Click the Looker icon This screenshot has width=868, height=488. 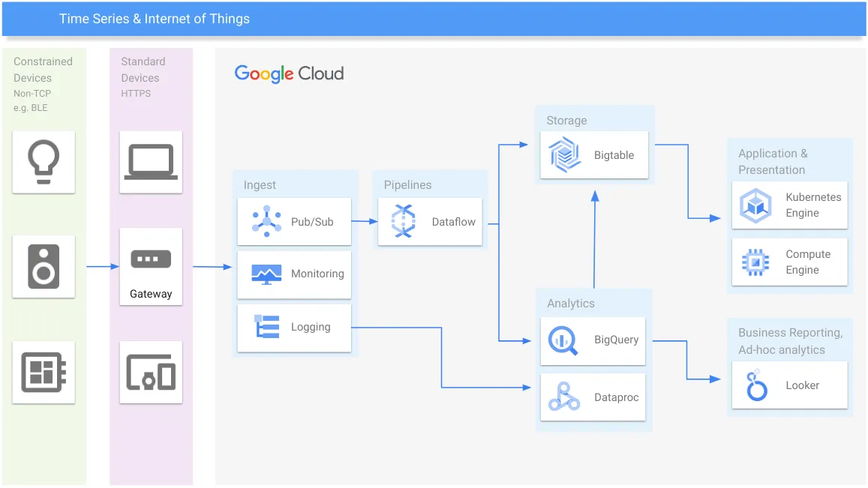pos(757,386)
